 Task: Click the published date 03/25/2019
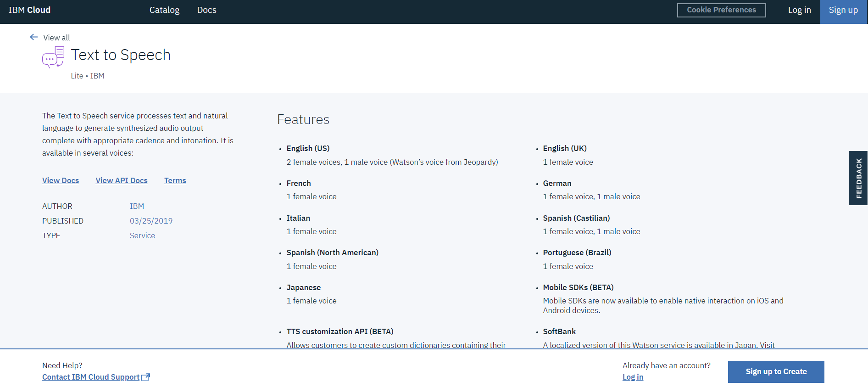151,221
